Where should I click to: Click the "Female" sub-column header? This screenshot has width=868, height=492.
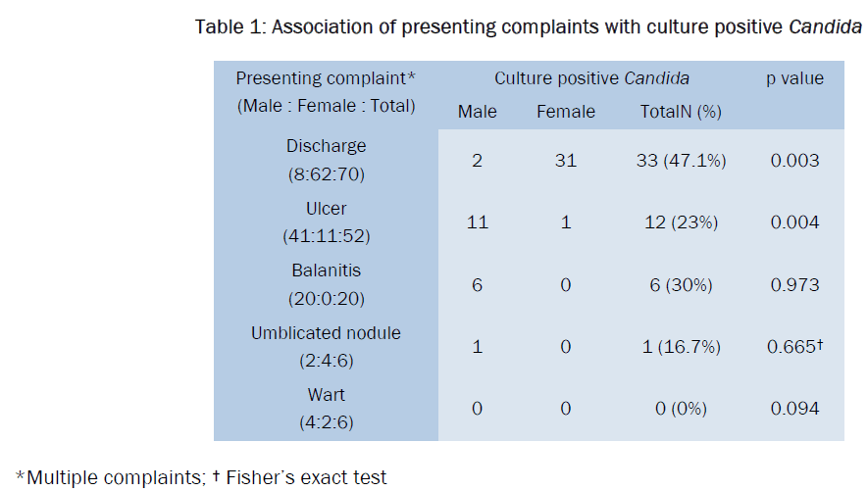(566, 112)
